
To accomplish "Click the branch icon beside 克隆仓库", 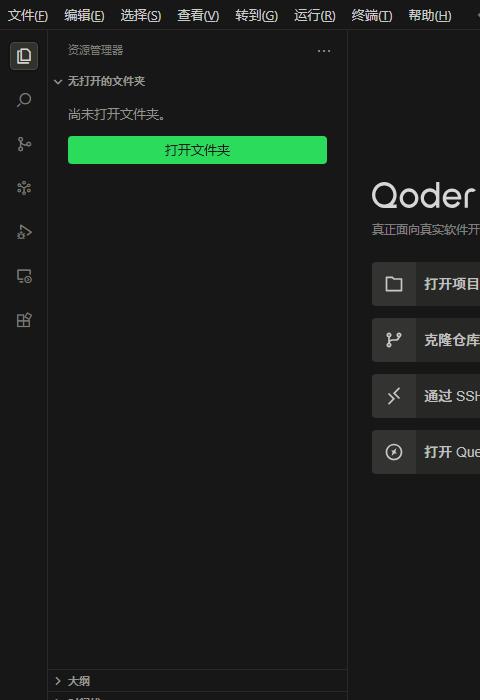I will [x=394, y=340].
